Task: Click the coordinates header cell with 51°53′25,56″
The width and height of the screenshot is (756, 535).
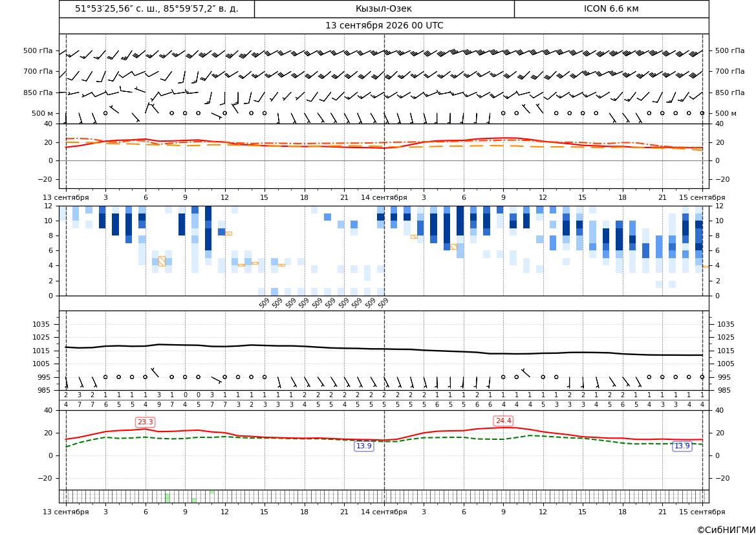Action: 157,8
